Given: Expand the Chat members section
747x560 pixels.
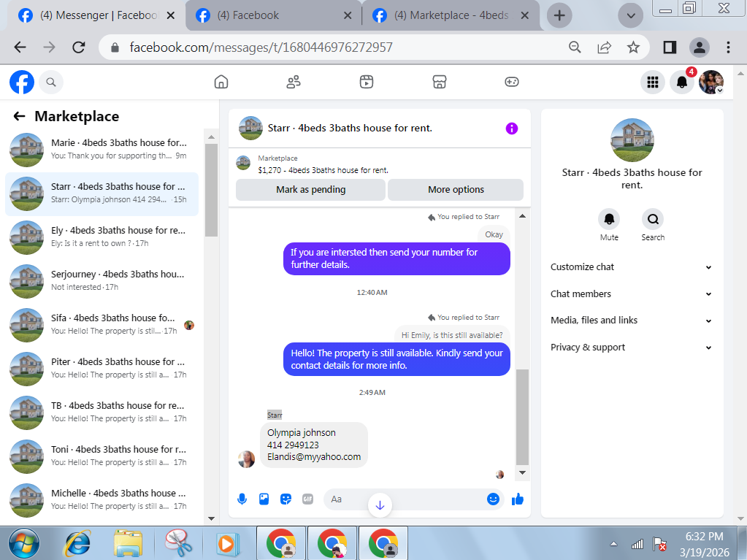Looking at the screenshot, I should (631, 294).
